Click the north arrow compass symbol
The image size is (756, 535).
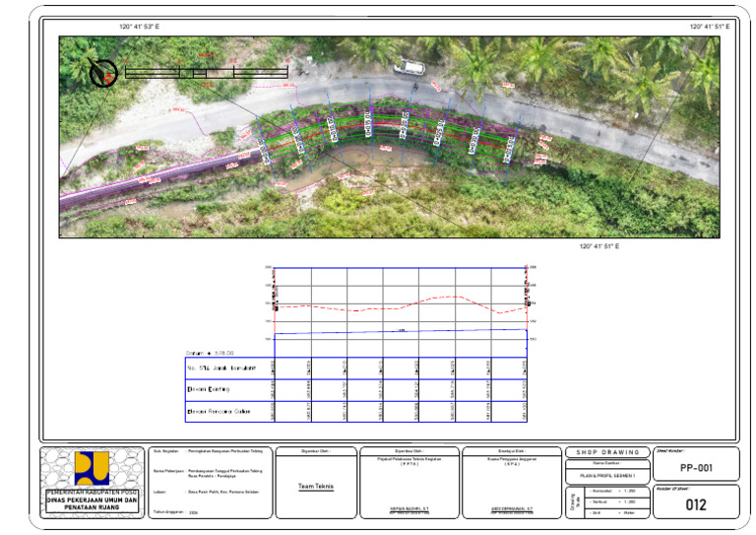click(x=103, y=73)
